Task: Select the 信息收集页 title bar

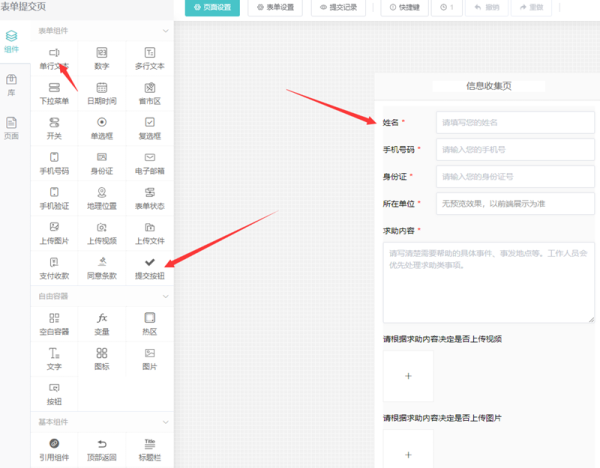Action: pos(489,86)
